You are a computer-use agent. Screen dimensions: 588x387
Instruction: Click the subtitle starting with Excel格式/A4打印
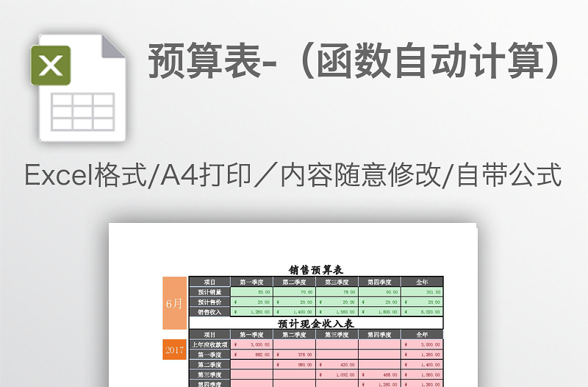[x=293, y=176]
